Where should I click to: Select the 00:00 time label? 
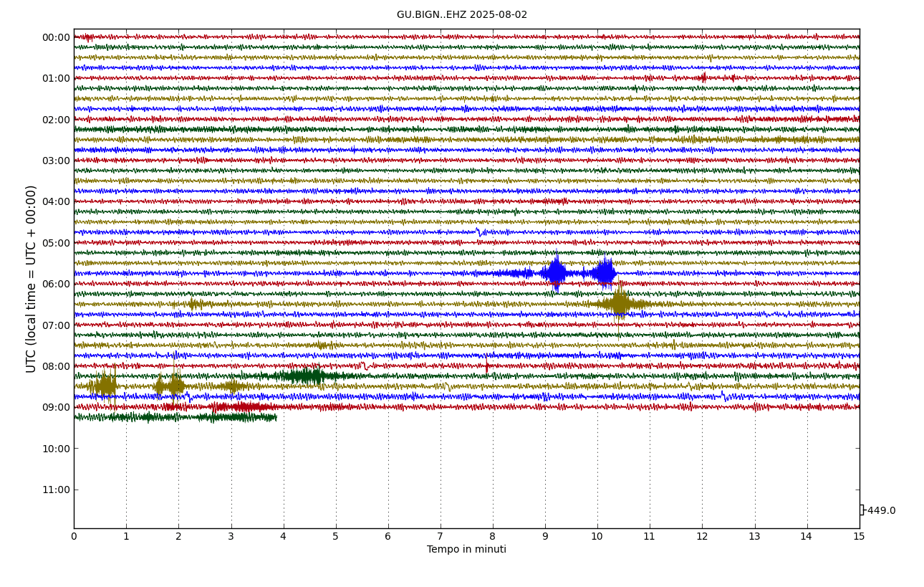point(56,37)
